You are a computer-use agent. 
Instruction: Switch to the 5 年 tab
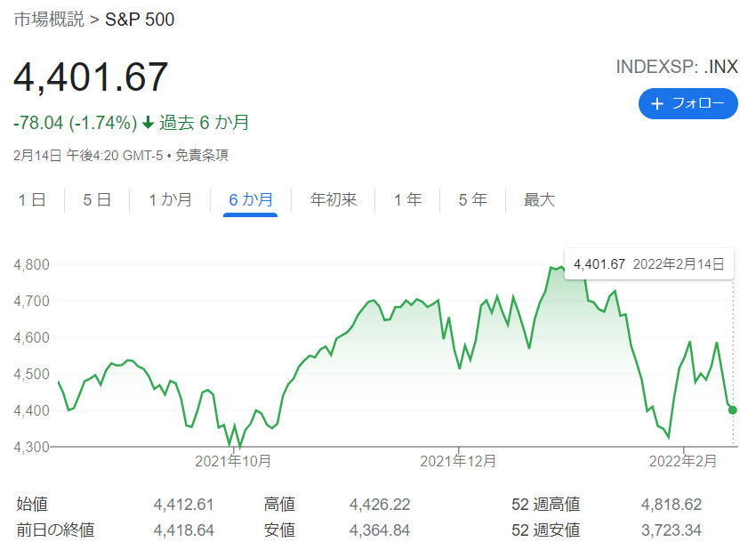473,199
